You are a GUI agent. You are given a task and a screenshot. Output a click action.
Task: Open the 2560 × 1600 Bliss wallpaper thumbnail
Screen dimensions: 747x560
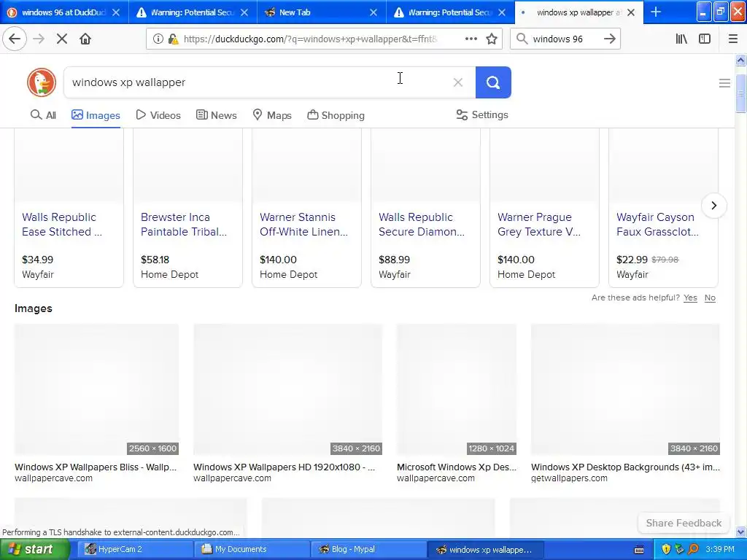(x=97, y=389)
